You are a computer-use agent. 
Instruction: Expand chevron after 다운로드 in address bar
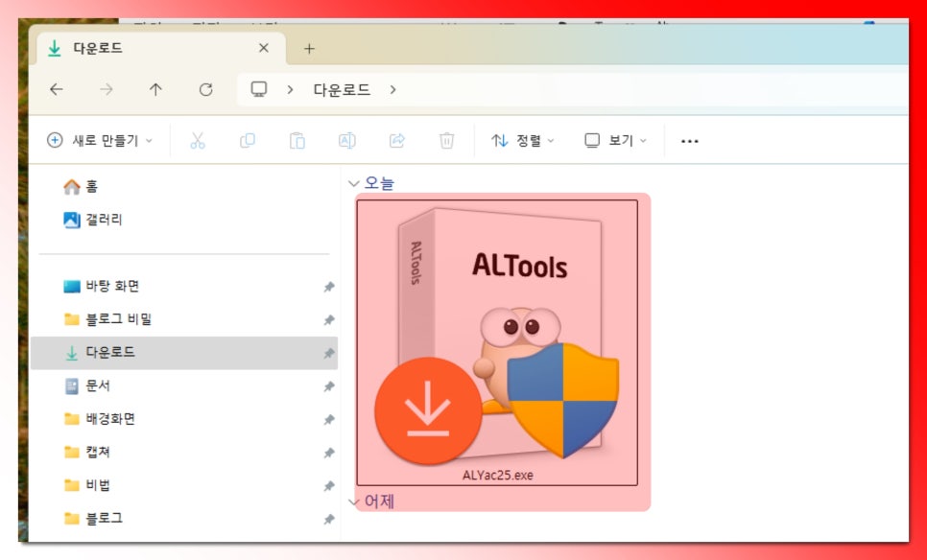coord(393,89)
